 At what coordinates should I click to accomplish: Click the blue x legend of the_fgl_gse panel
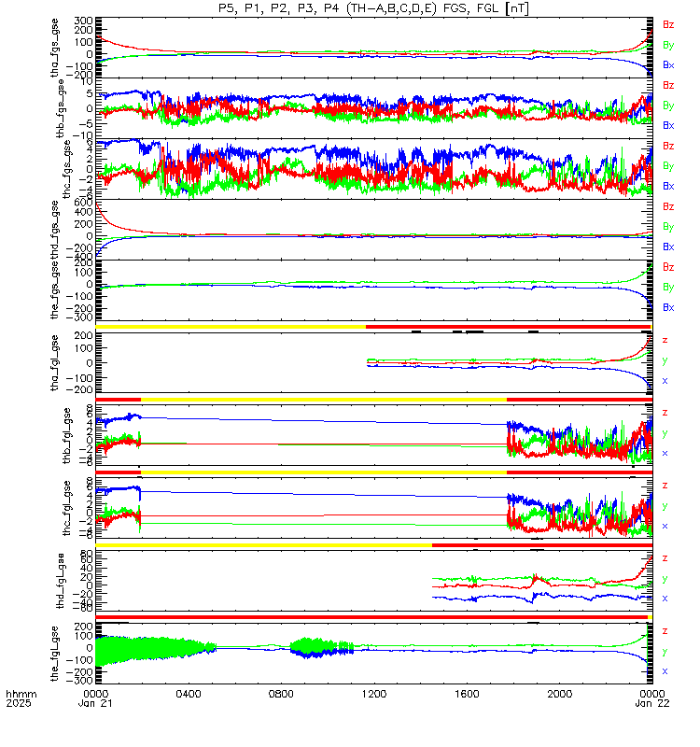[x=665, y=671]
